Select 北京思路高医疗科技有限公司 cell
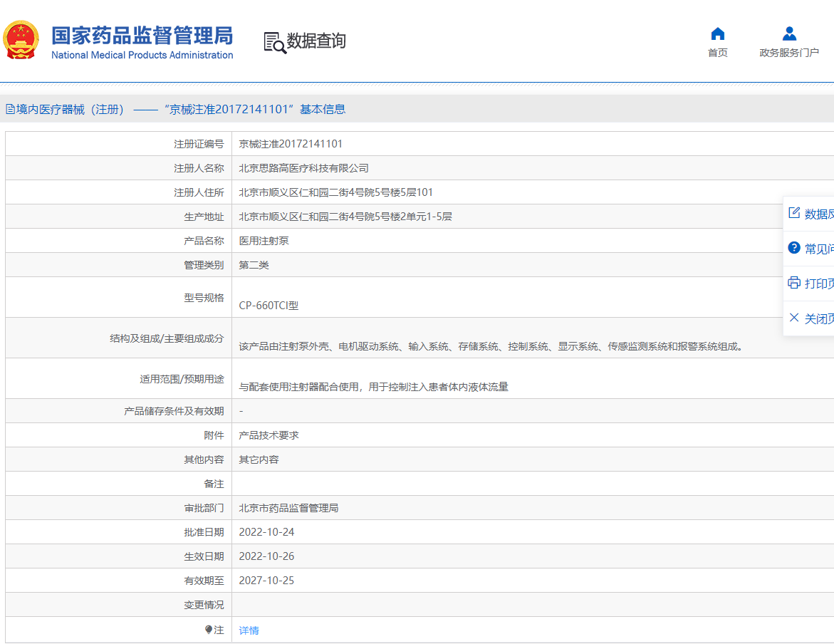Image resolution: width=834 pixels, height=644 pixels. pos(303,168)
